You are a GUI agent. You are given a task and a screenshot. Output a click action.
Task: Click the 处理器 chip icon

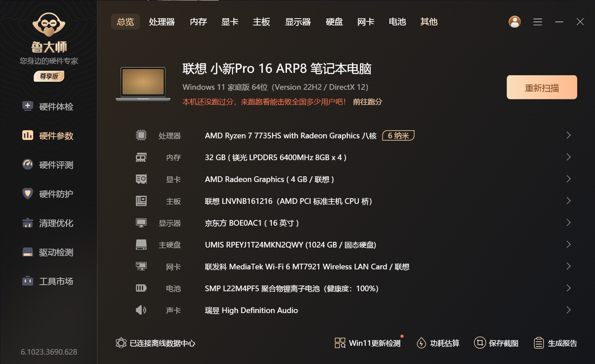(x=141, y=135)
